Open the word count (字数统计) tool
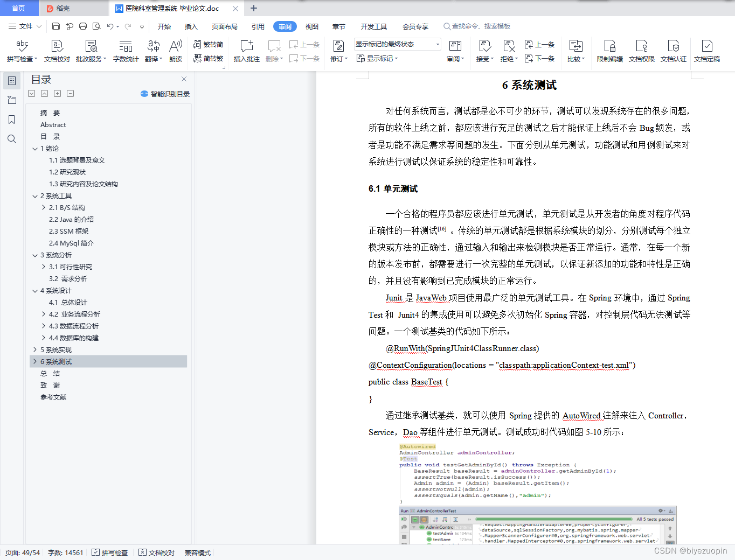The image size is (735, 560). pos(126,51)
